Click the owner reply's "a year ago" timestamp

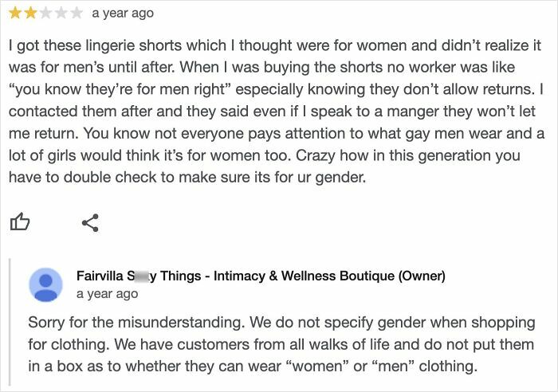tap(107, 294)
